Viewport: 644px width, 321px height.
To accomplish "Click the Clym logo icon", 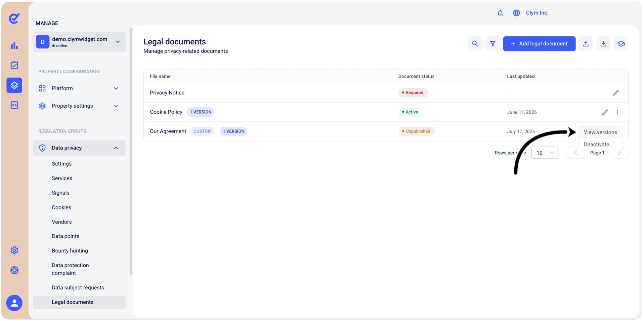I will click(14, 18).
